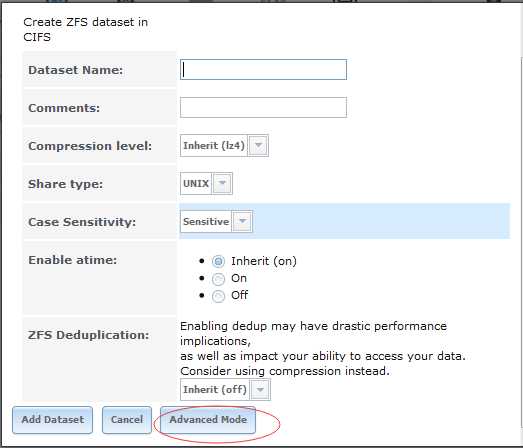The image size is (523, 448).
Task: Click the Inherit (on) option text
Action: click(264, 261)
